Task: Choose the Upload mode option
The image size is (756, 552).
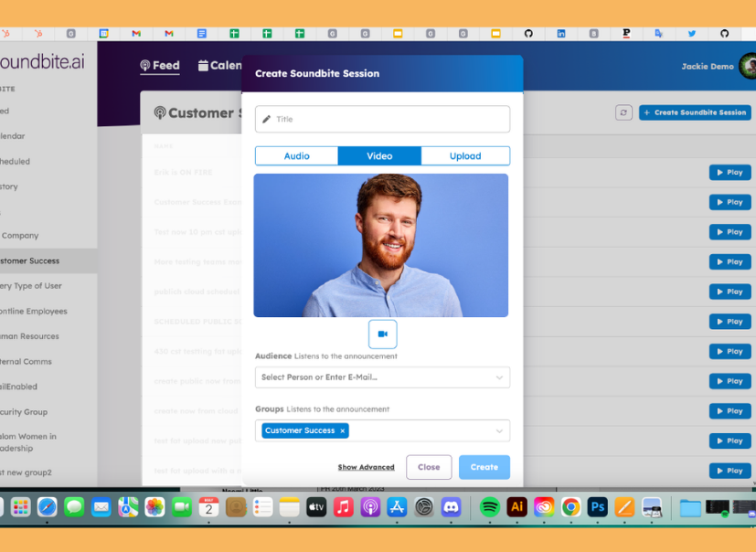Action: click(465, 155)
